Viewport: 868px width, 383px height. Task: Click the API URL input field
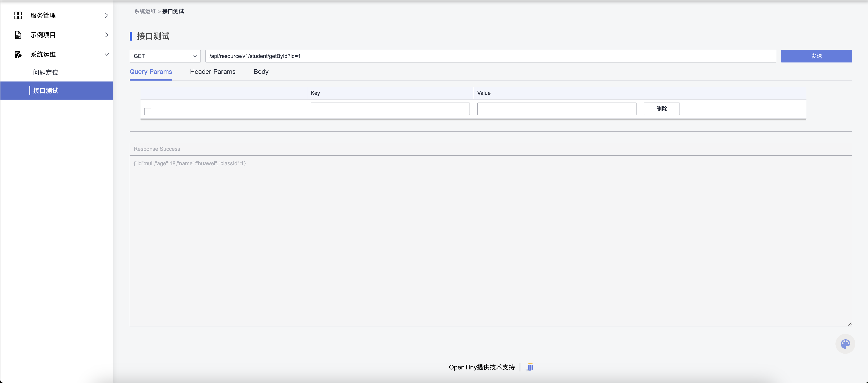click(490, 56)
